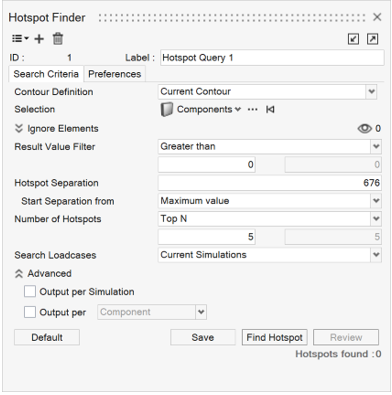
Task: Add a new hotspot query with plus icon
Action: pos(39,39)
